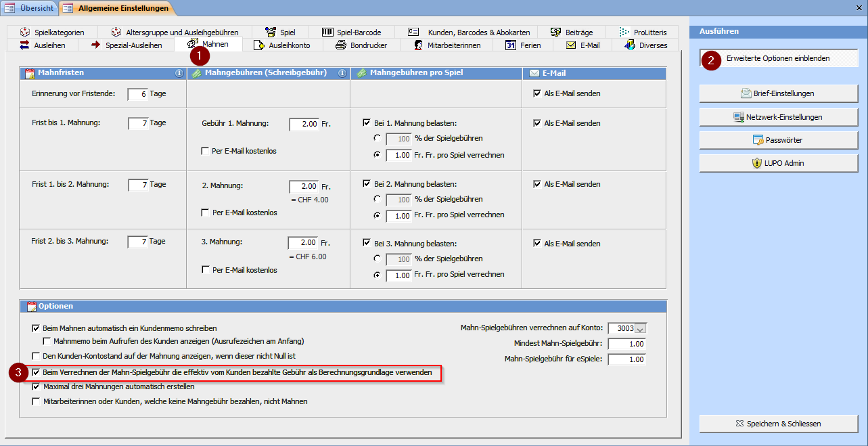Enable Mitarbeiterinnen oder Kunden nicht Mahnen option

pos(37,402)
